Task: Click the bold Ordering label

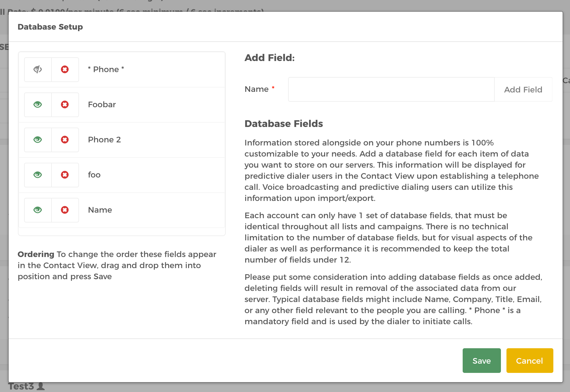Action: pos(36,254)
